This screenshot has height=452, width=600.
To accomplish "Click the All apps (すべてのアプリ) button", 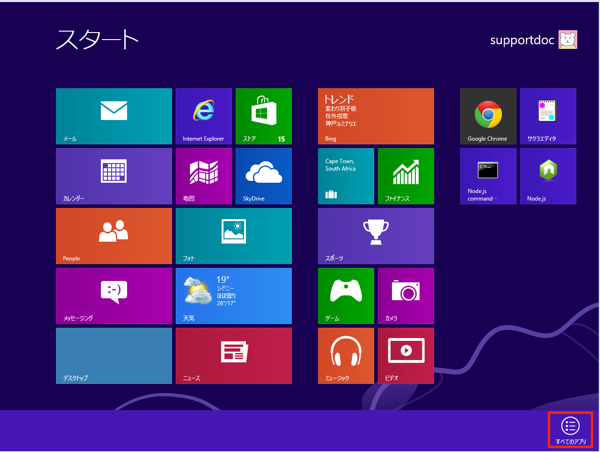I will pyautogui.click(x=571, y=430).
